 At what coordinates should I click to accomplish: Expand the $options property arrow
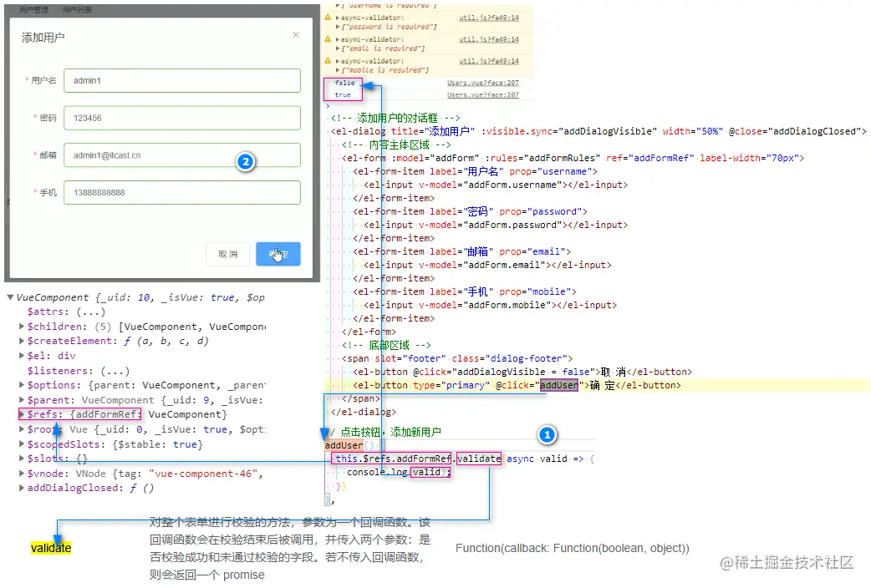(x=22, y=385)
